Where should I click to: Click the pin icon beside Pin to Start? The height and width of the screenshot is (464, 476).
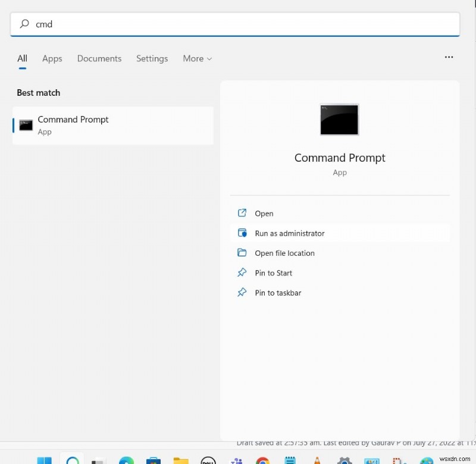(242, 272)
